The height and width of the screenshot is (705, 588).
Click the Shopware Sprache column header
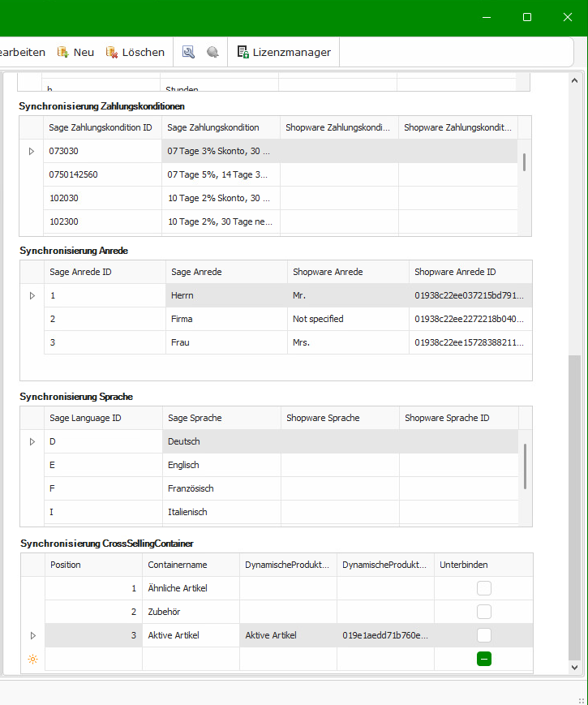tap(340, 418)
